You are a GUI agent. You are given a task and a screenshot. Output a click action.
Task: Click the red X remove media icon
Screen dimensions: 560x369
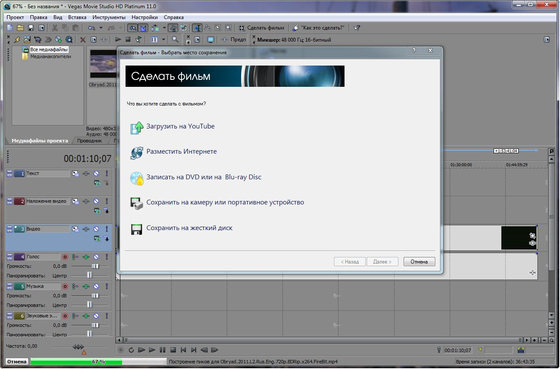point(83,40)
